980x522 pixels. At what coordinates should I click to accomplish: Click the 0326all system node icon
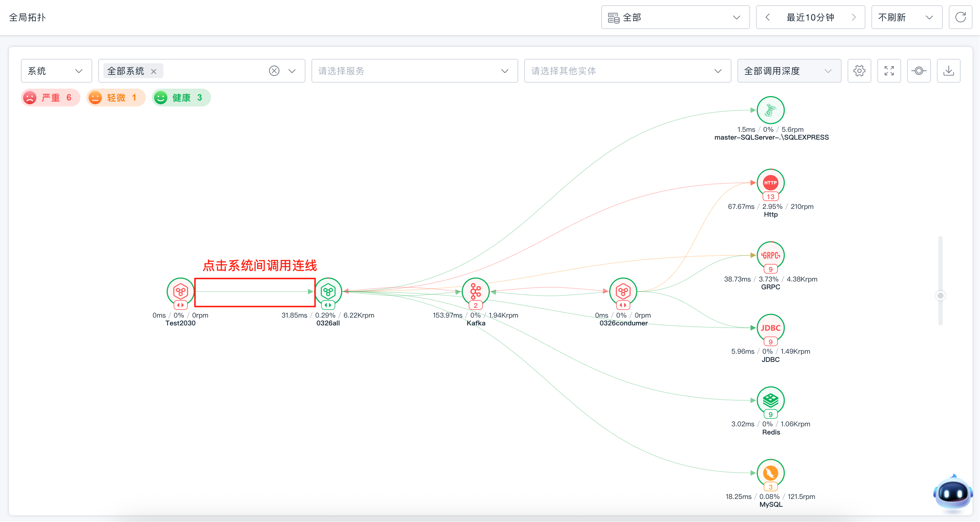[x=328, y=291]
